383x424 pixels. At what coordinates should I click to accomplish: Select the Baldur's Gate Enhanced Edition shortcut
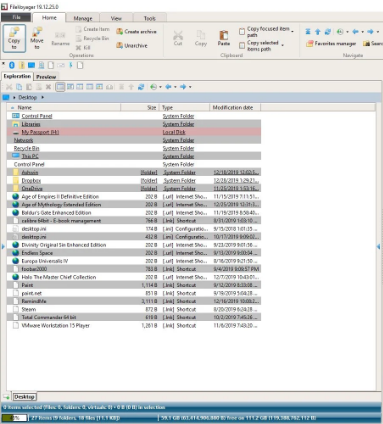tap(134, 213)
